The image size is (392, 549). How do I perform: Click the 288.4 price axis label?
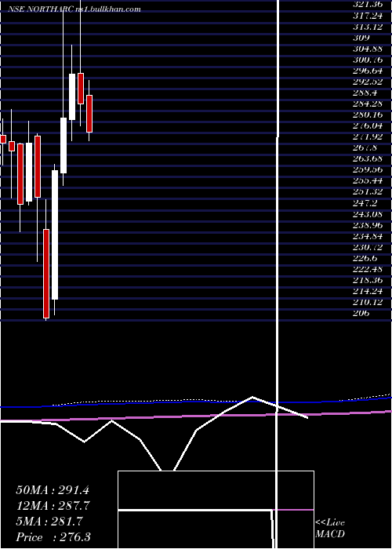tap(365, 93)
